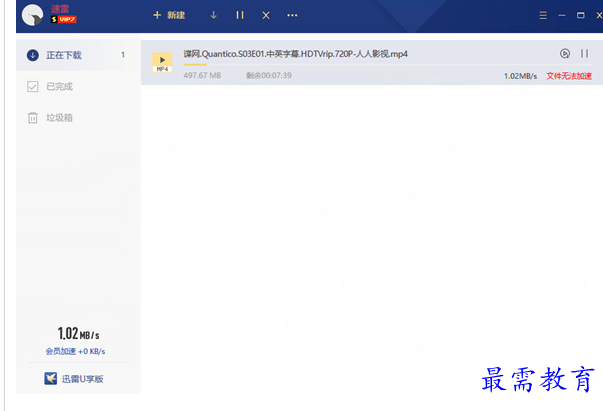Click the trash bin icon in sidebar
Viewport: 603px width, 411px height.
pyautogui.click(x=33, y=118)
